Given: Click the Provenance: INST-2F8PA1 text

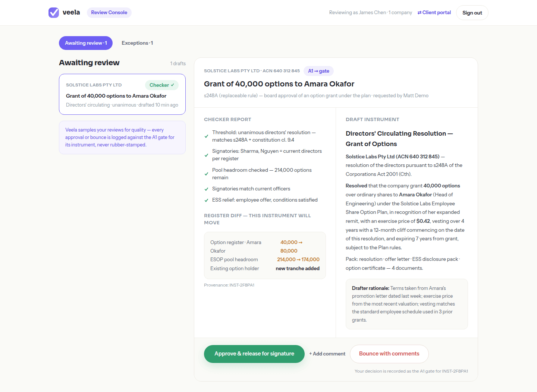Looking at the screenshot, I should [x=229, y=285].
